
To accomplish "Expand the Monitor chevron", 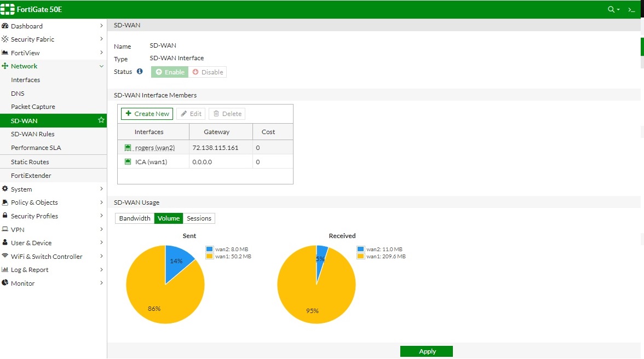I will click(101, 283).
